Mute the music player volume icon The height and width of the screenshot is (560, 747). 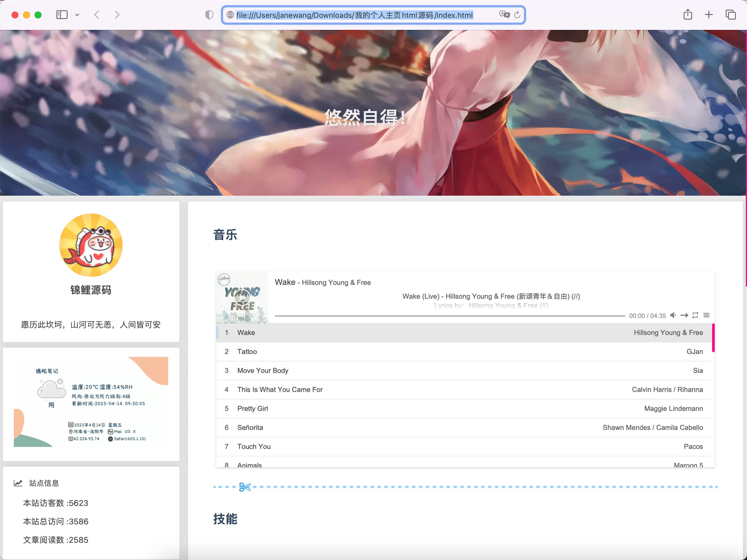coord(673,315)
